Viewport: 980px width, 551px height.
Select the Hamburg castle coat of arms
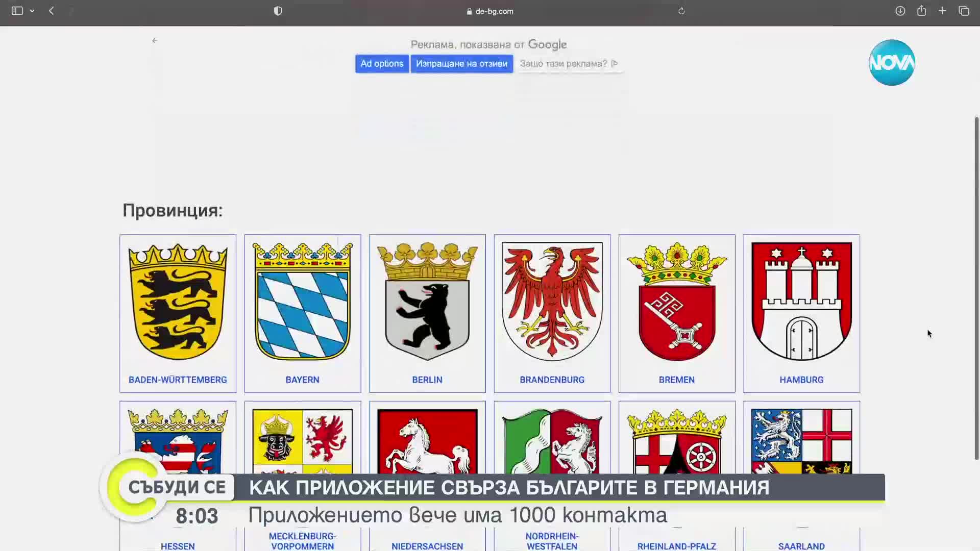801,302
